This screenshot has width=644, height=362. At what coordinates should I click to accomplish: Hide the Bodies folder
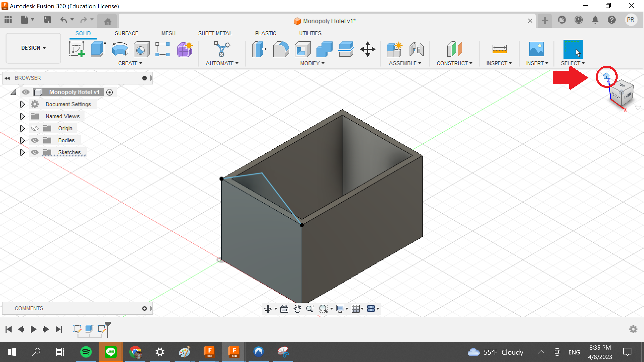coord(35,140)
